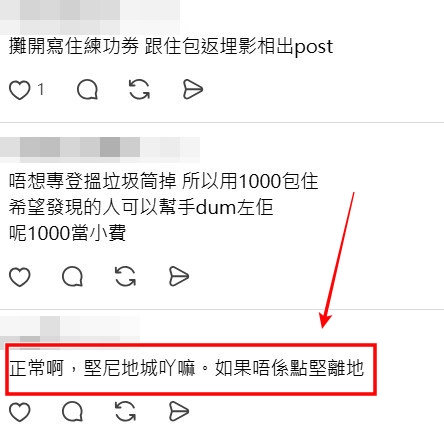The width and height of the screenshot is (444, 443).
Task: Repost the post about 1000當小費
Action: pos(125,277)
